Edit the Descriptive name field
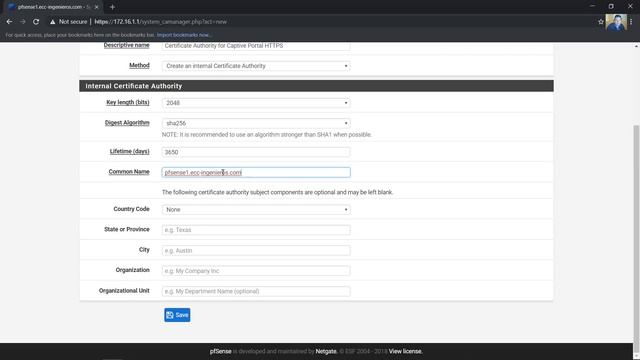 256,46
